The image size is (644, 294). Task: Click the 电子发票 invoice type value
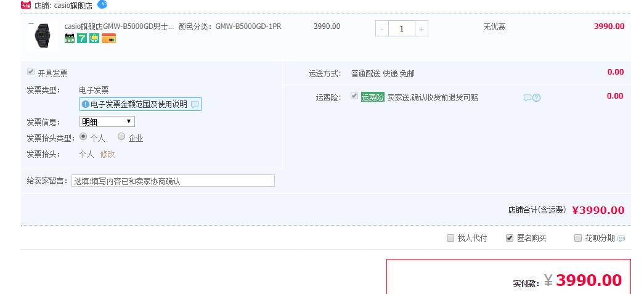tap(94, 91)
